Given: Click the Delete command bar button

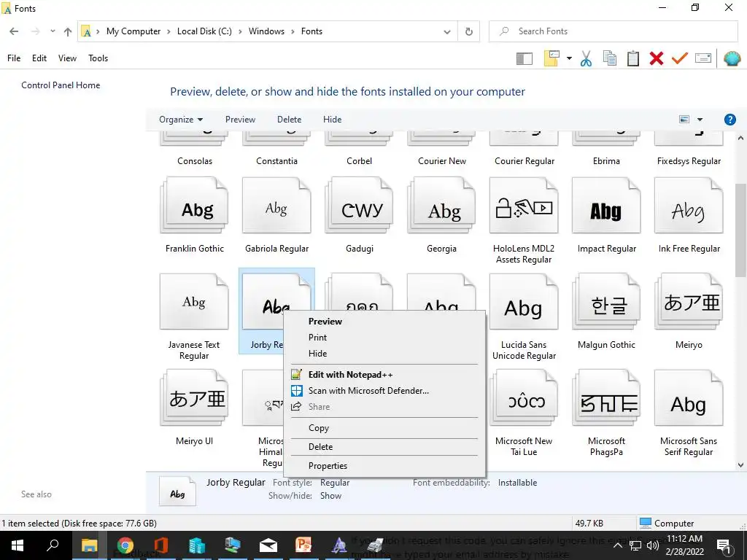Looking at the screenshot, I should click(x=289, y=120).
